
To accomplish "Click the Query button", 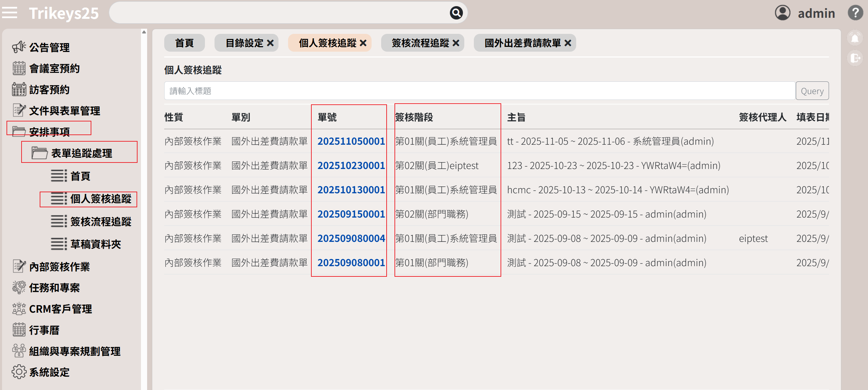I will (812, 91).
